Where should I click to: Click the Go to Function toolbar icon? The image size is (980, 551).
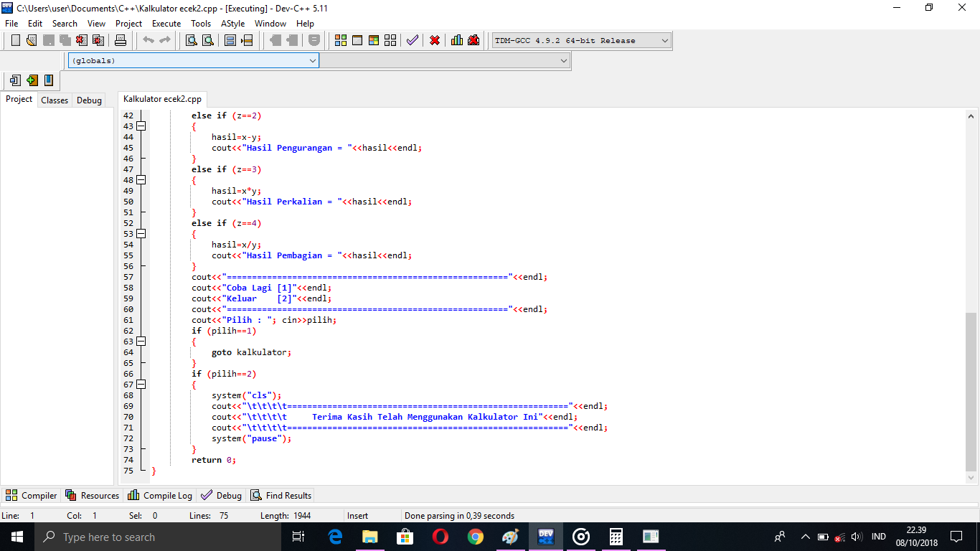pos(230,40)
